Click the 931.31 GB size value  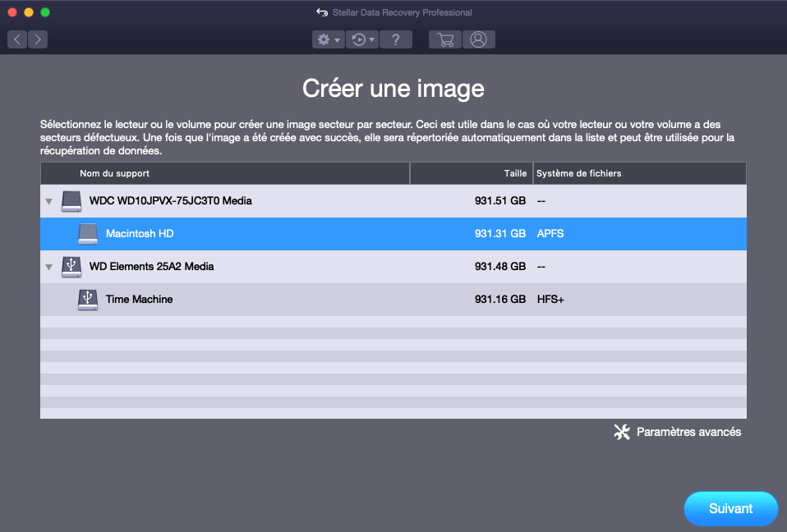[500, 234]
